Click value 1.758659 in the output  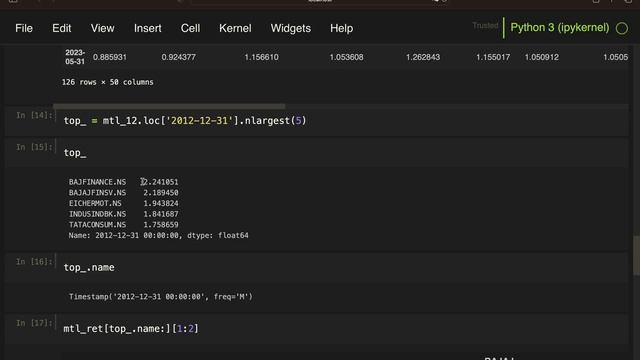160,224
